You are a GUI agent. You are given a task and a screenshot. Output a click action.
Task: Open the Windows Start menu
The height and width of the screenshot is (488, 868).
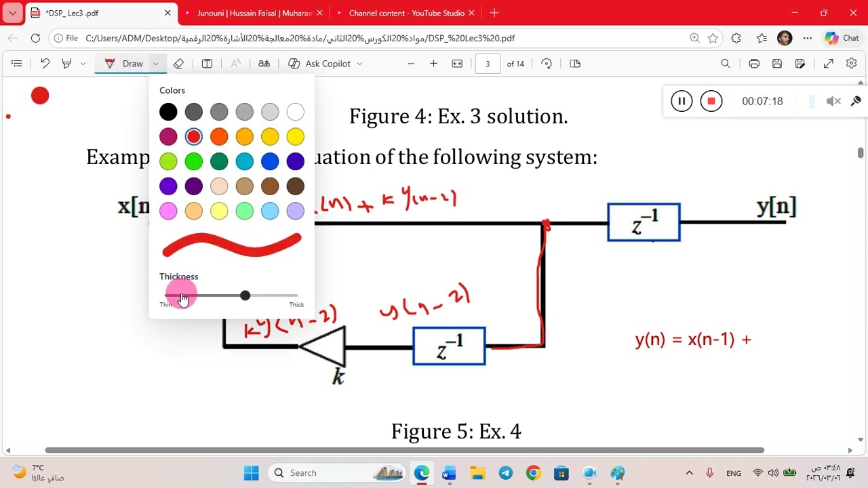coord(251,472)
